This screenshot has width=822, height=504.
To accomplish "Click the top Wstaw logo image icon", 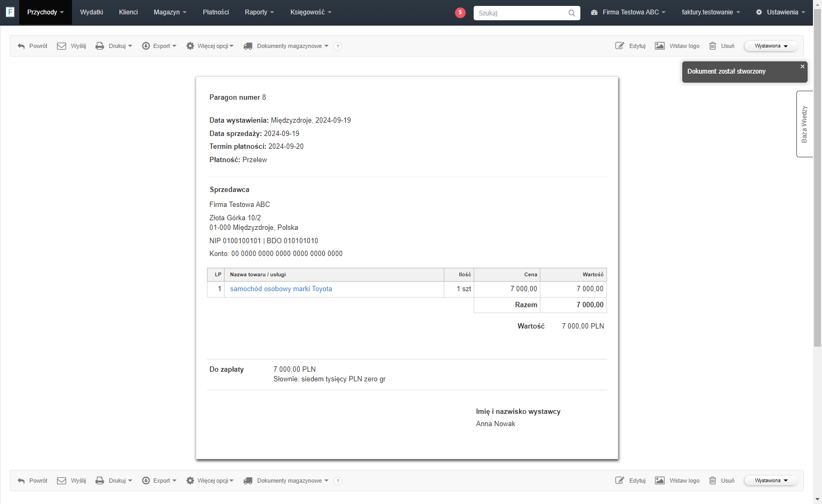I will [x=660, y=46].
